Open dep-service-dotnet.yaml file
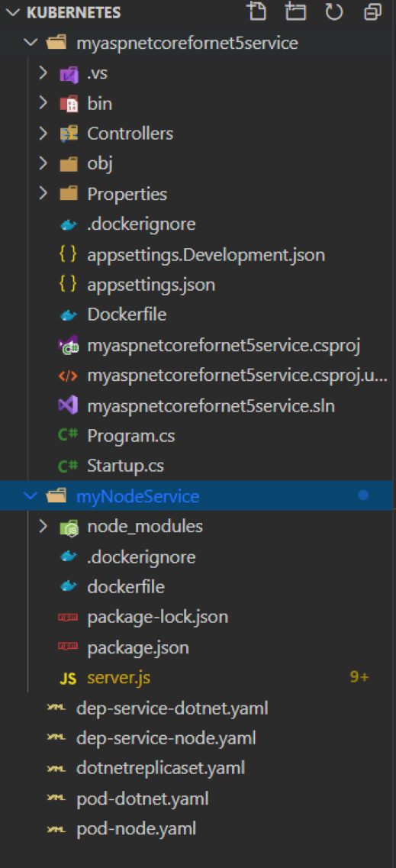 click(172, 708)
